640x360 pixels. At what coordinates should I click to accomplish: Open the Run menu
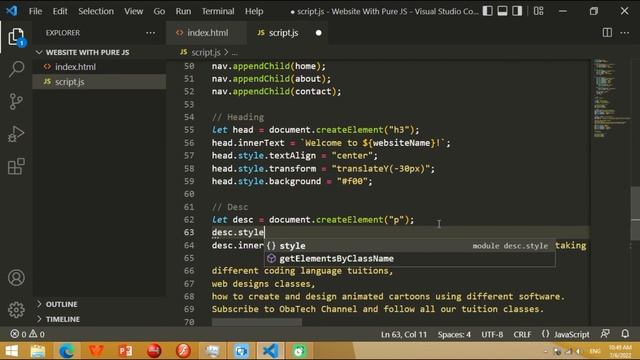(183, 11)
